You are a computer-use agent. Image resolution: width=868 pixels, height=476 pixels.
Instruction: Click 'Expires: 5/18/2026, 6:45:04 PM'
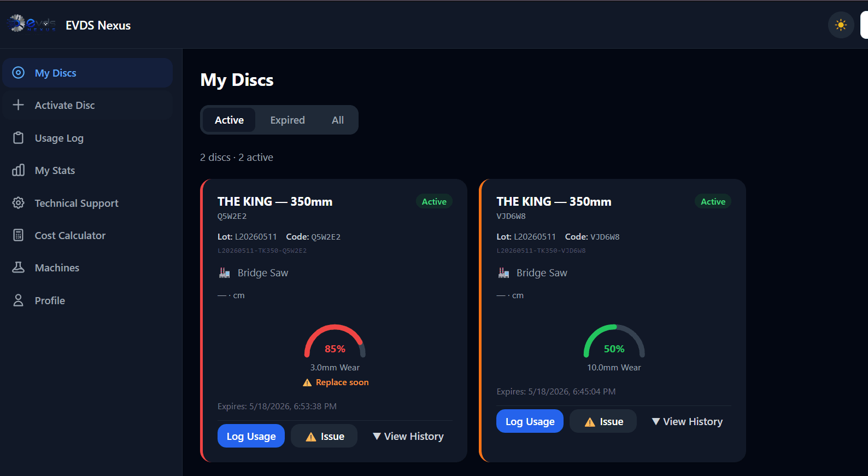556,392
